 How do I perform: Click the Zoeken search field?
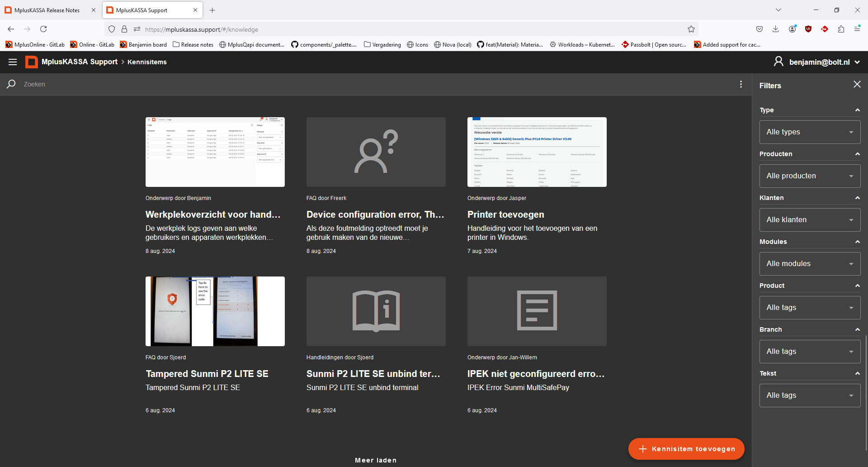point(375,84)
